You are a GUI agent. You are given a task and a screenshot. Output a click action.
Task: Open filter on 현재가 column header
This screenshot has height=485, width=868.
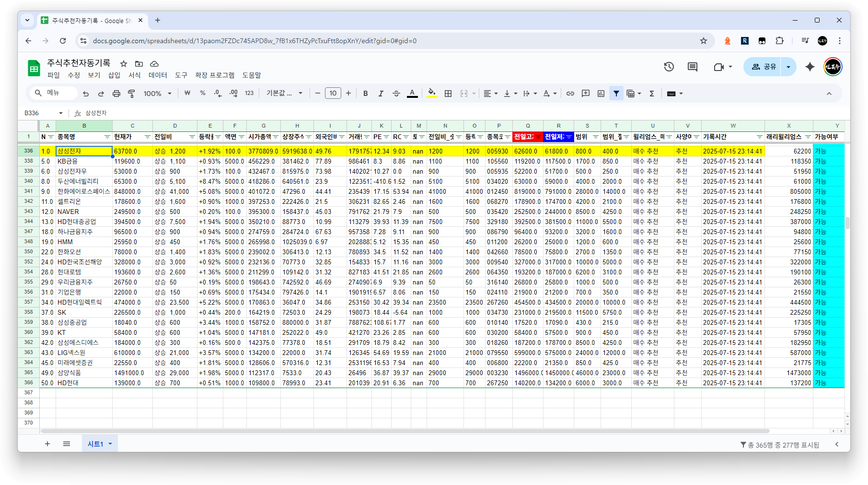click(x=147, y=137)
